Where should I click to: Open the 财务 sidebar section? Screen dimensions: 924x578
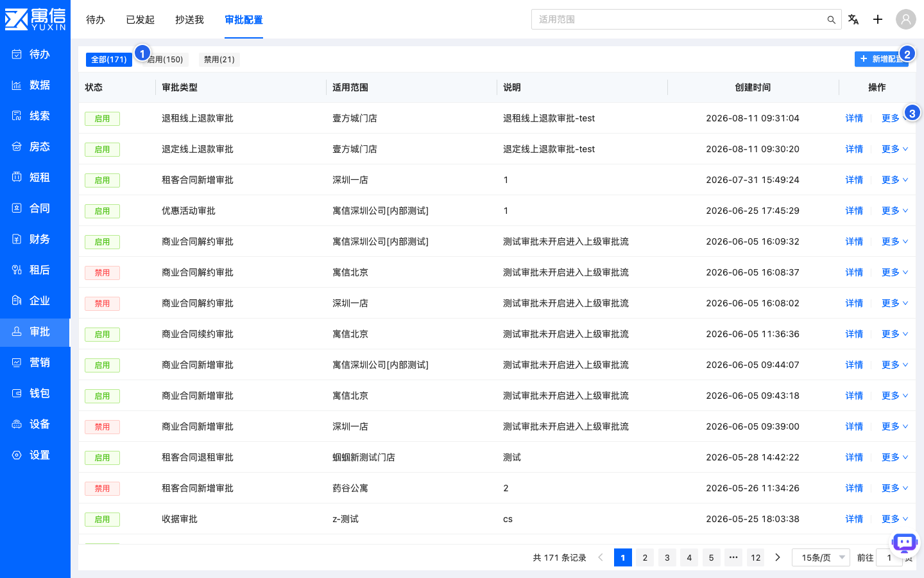click(35, 240)
